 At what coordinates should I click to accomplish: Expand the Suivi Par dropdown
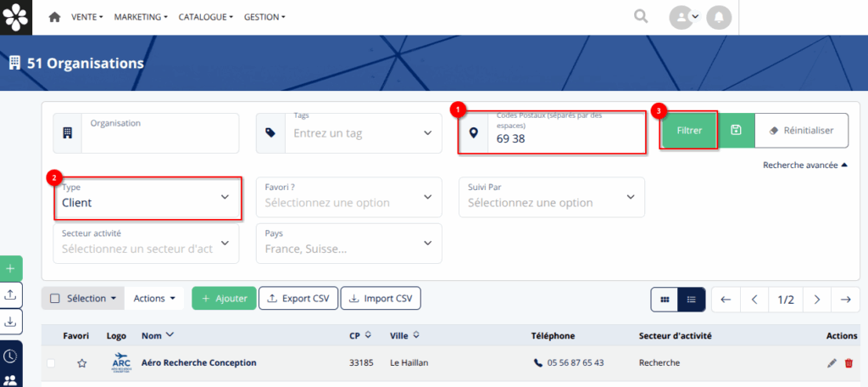(551, 197)
